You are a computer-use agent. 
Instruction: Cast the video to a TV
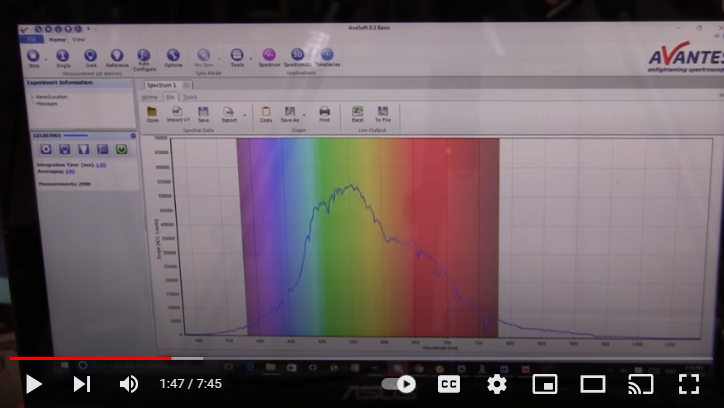pyautogui.click(x=641, y=384)
